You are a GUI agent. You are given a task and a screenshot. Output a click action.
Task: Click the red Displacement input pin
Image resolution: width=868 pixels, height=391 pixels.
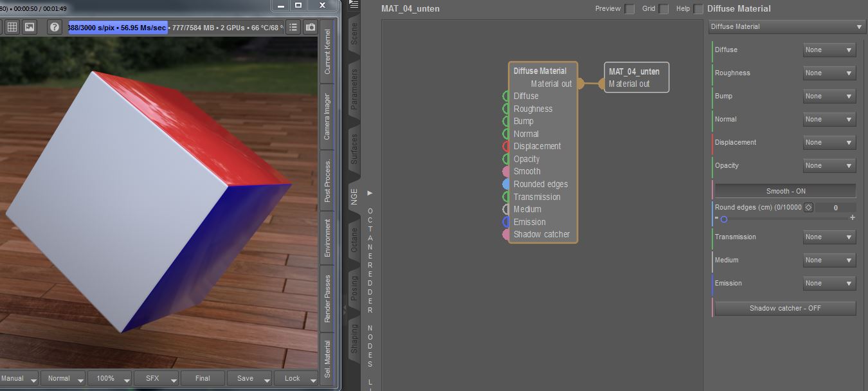click(506, 146)
